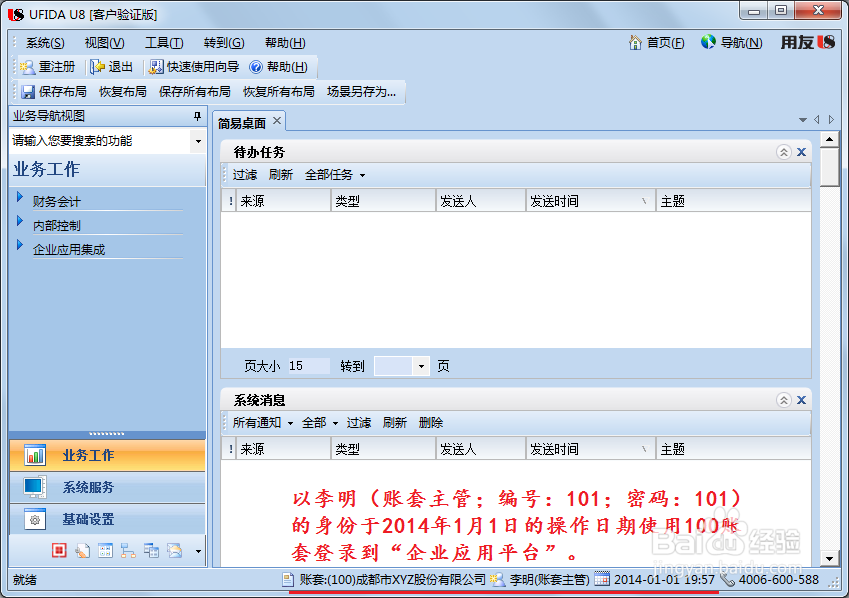Viewport: 849px width, 598px height.
Task: Sort 待办任务 by 发送时间 column
Action: pyautogui.click(x=590, y=201)
